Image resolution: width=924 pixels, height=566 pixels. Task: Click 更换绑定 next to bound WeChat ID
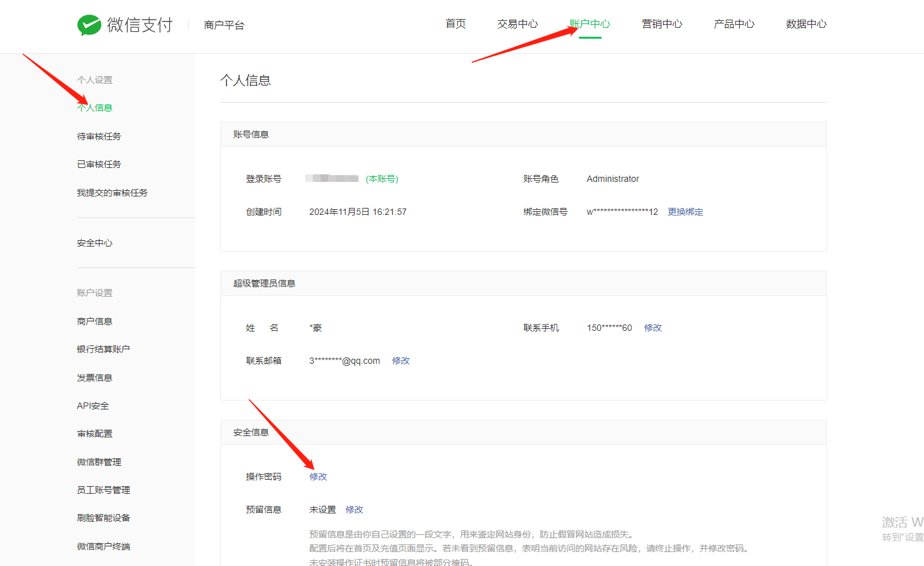tap(685, 212)
